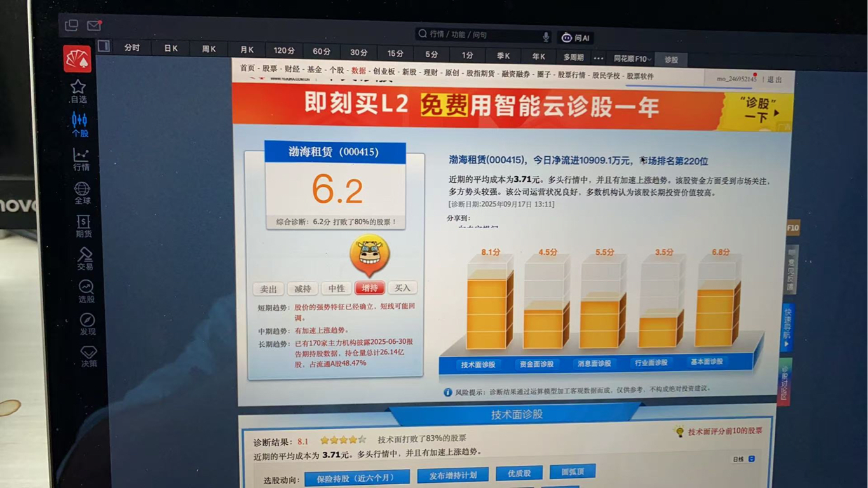Viewport: 868px width, 488px height.
Task: Click the 保险持股（近六个月） button
Action: point(356,478)
